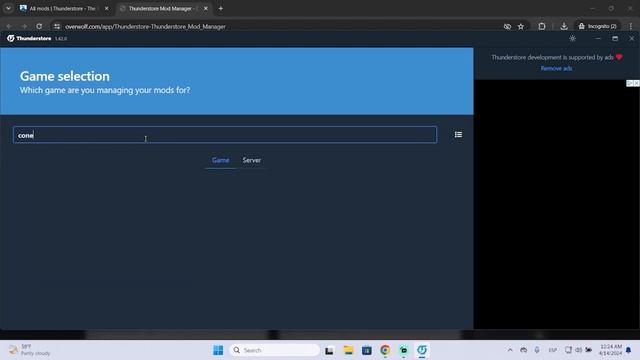
Task: Show hidden system tray icons
Action: pos(510,350)
